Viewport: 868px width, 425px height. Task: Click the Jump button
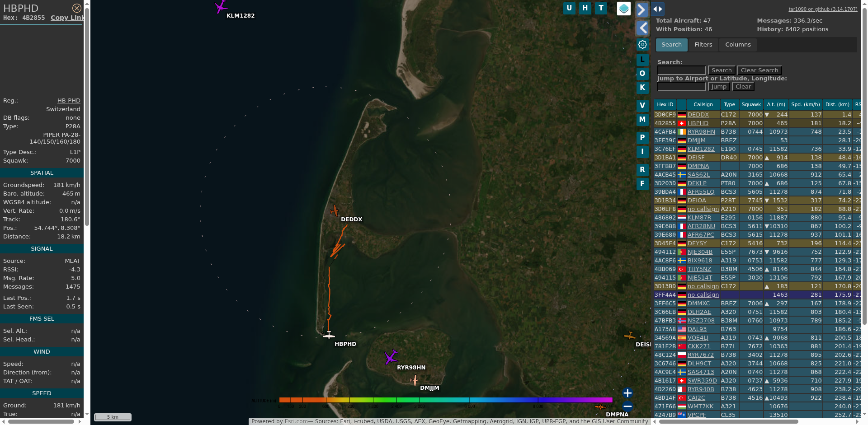click(x=719, y=87)
